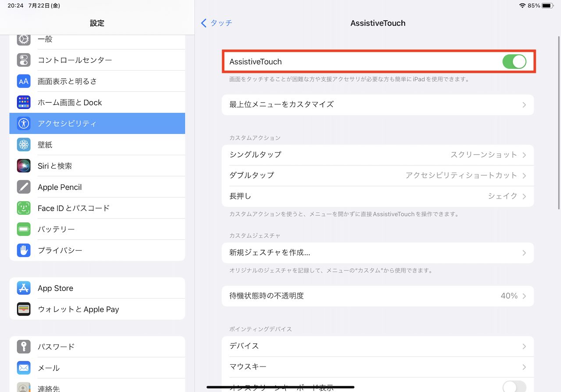The width and height of the screenshot is (561, 392).
Task: Open コントロールセンター settings
Action: pos(97,60)
